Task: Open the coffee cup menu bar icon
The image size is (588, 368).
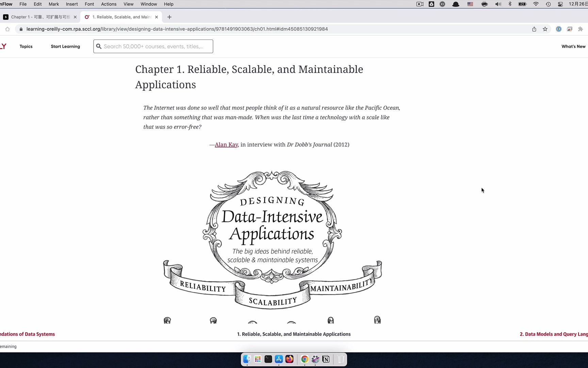Action: coord(485,4)
